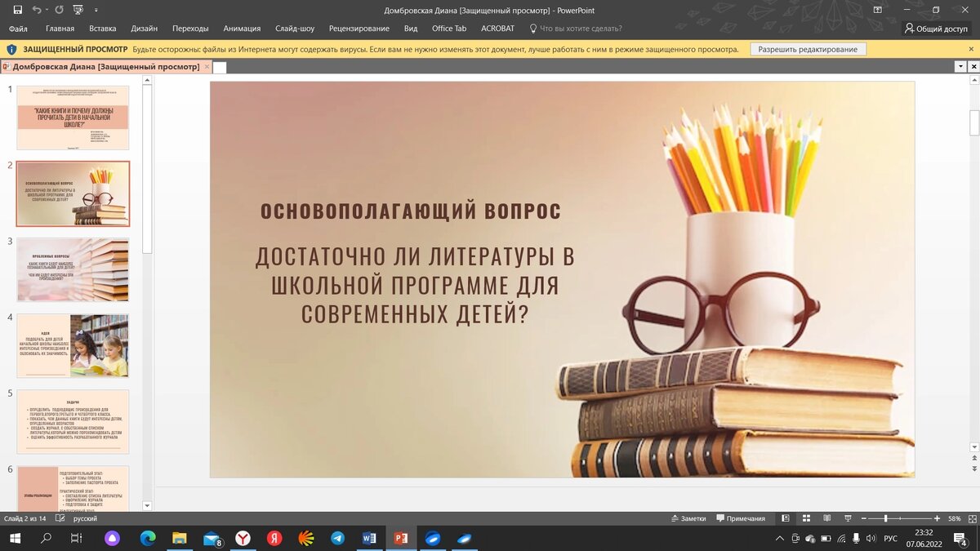
Task: Click the protected view shield icon
Action: coord(11,49)
